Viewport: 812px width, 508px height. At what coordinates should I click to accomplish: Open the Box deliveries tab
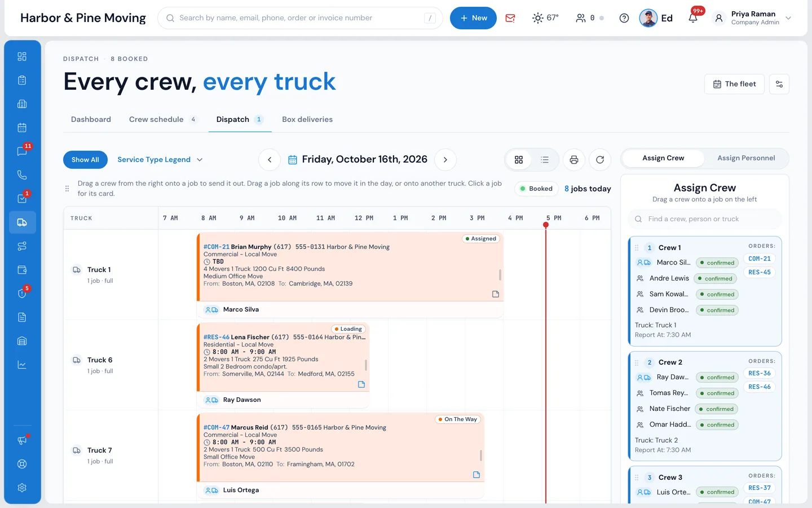point(307,120)
